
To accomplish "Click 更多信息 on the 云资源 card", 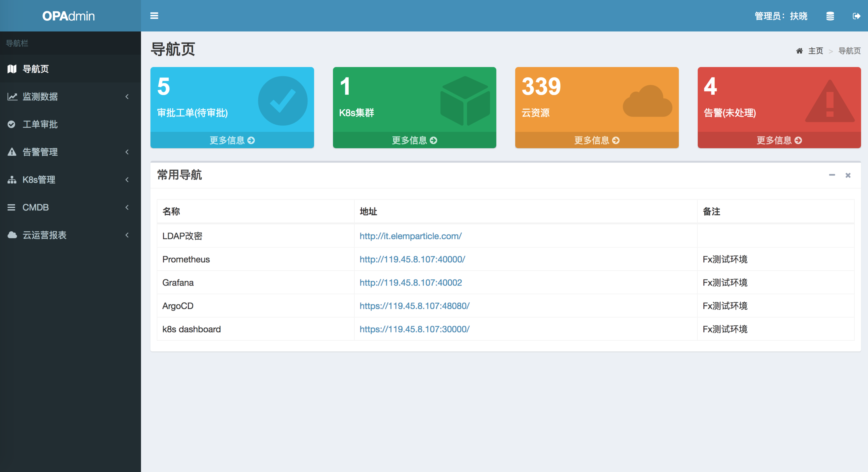I will (596, 140).
